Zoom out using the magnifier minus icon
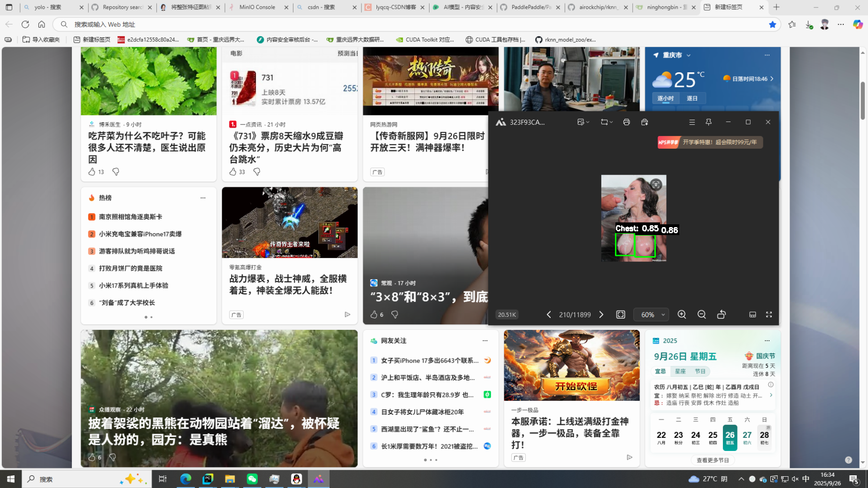Viewport: 868px width, 488px height. point(701,314)
